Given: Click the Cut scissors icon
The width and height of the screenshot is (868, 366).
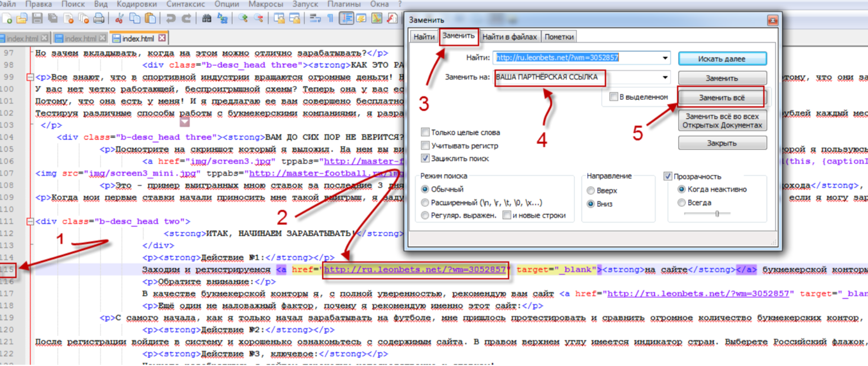Looking at the screenshot, I should [x=119, y=19].
